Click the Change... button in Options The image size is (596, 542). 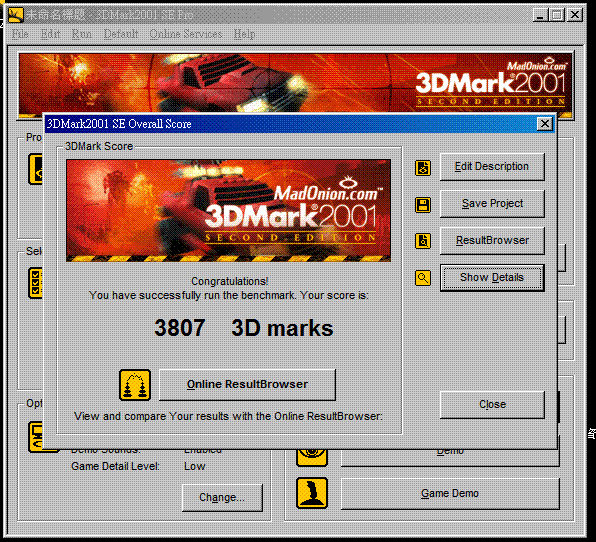(222, 498)
